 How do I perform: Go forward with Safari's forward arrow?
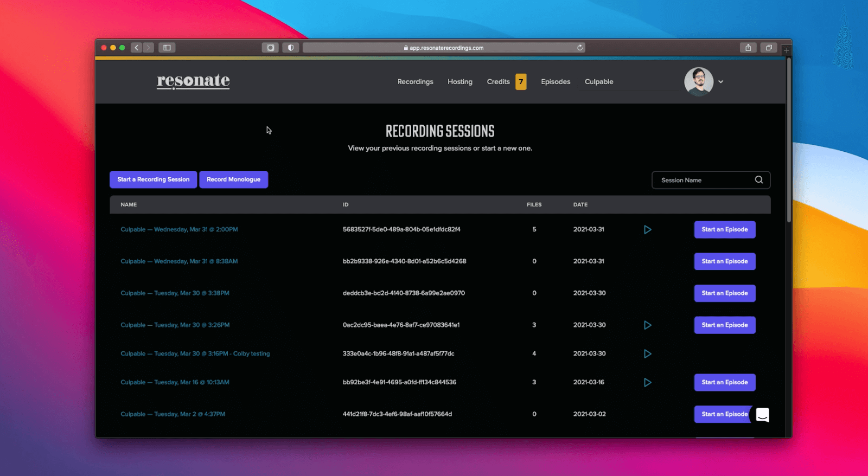[x=148, y=48]
